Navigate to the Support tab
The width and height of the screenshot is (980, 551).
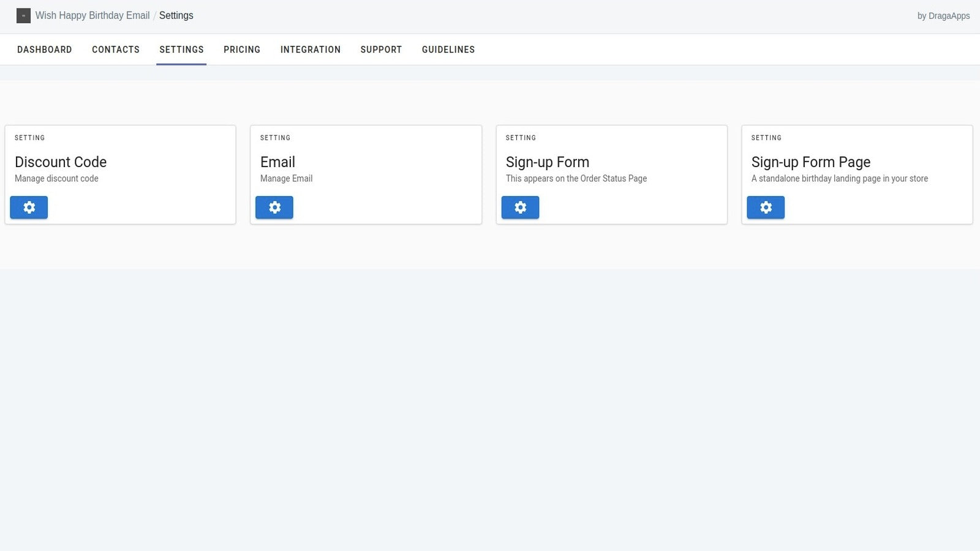click(381, 50)
